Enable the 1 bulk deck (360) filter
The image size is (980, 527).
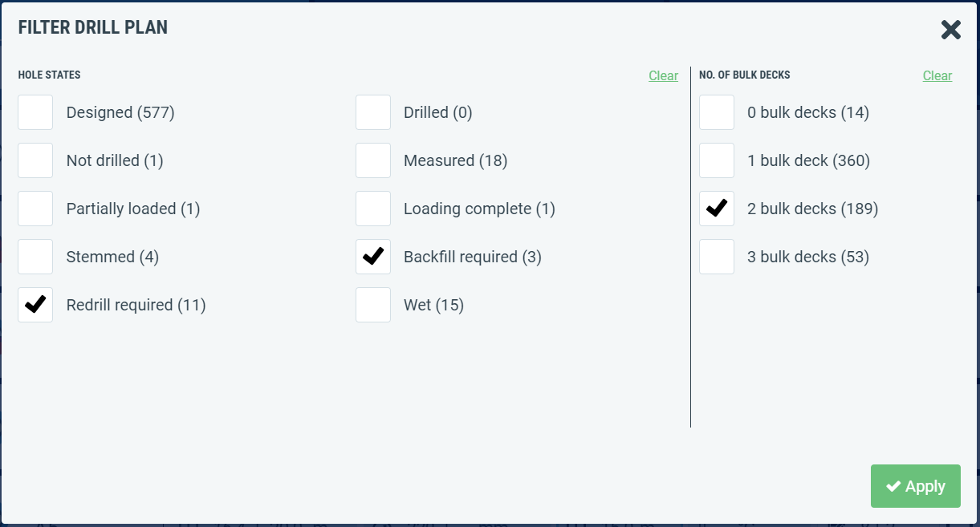717,160
